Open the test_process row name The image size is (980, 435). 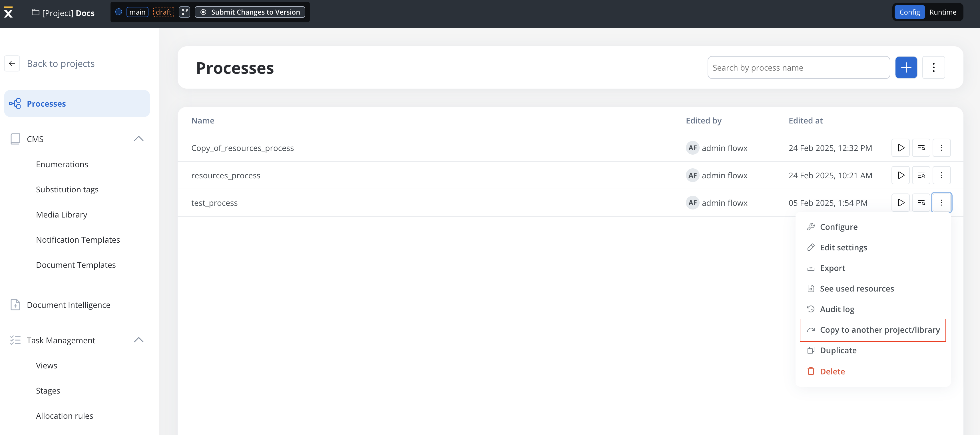[x=214, y=203]
